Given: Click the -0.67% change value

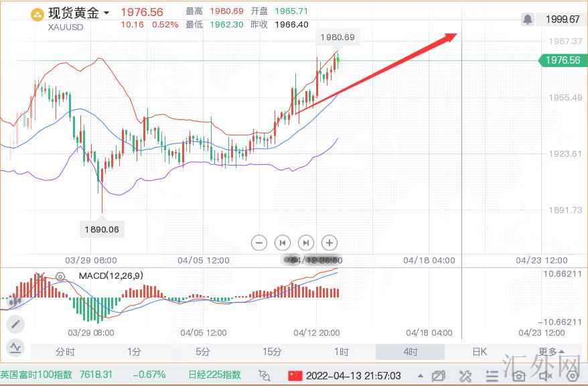Looking at the screenshot, I should (x=149, y=375).
